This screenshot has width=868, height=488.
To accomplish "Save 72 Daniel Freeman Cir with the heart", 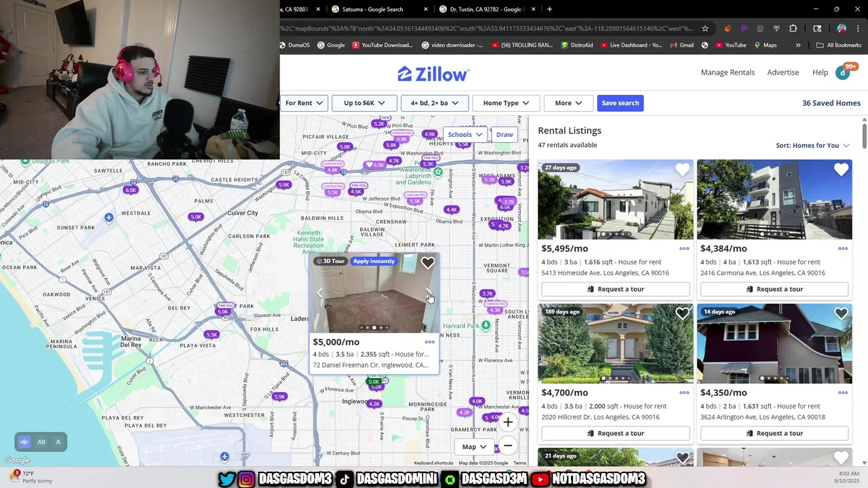I will click(x=427, y=263).
